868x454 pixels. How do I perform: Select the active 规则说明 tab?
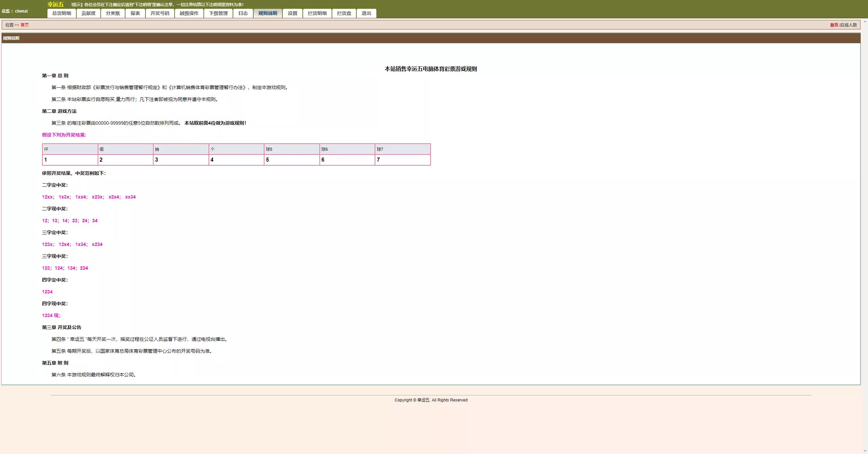(x=268, y=13)
